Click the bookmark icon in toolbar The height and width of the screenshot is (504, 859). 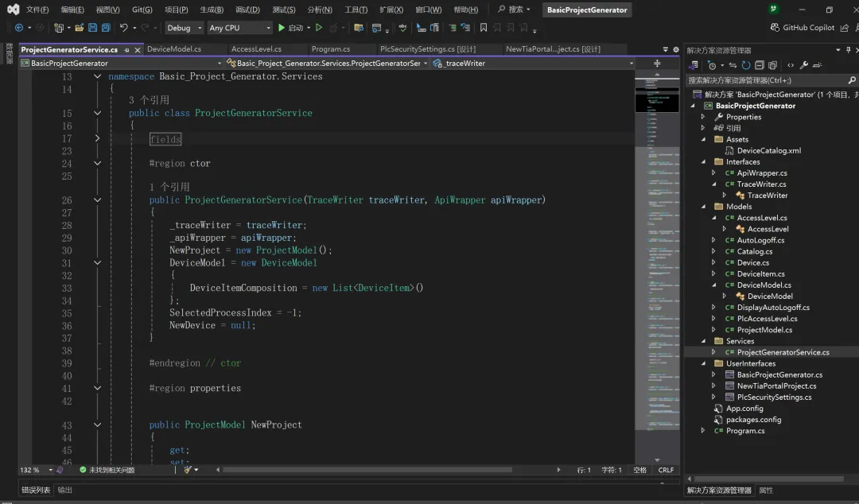click(x=484, y=28)
